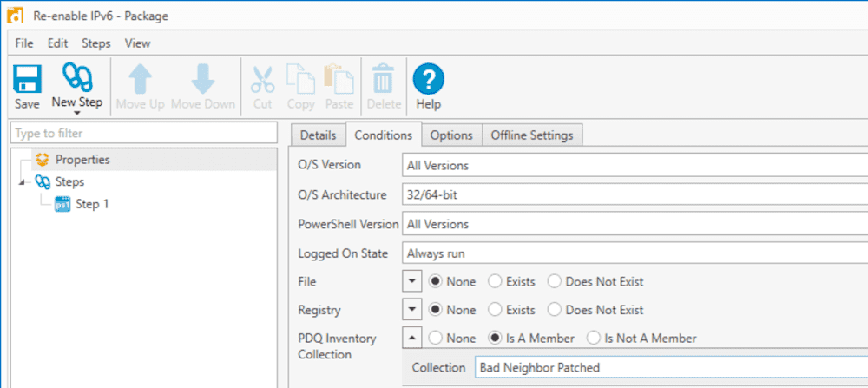Click the Step 1 PowerShell icon

[63, 204]
